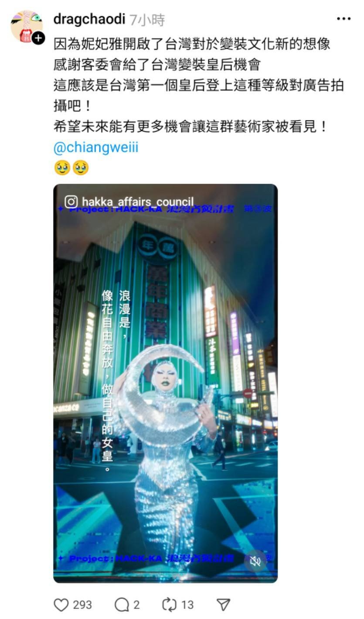Unmute the video with the speaker icon
The image size is (364, 619).
[x=255, y=561]
